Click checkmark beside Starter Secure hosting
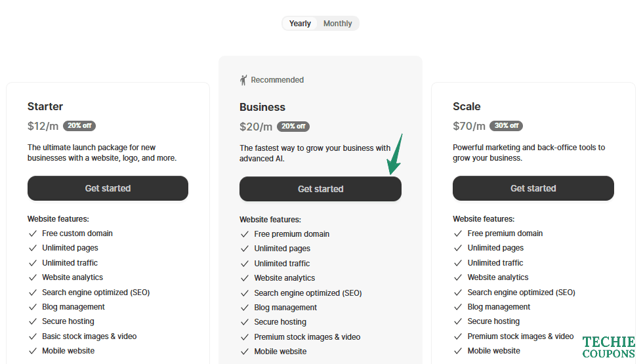 click(32, 321)
